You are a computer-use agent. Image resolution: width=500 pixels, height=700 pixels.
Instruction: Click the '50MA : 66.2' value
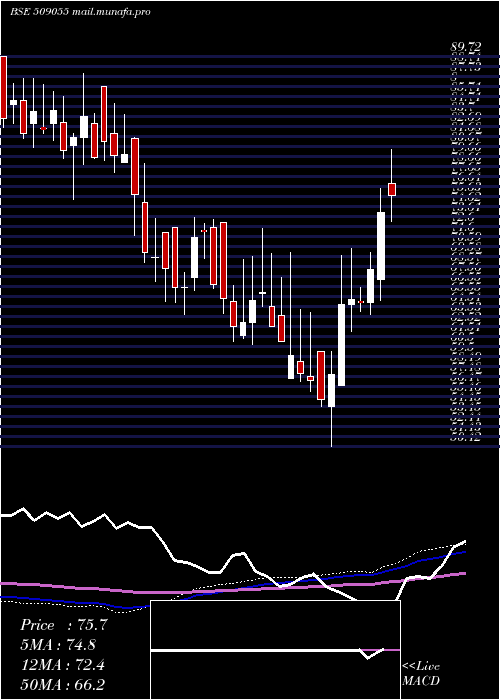click(63, 684)
